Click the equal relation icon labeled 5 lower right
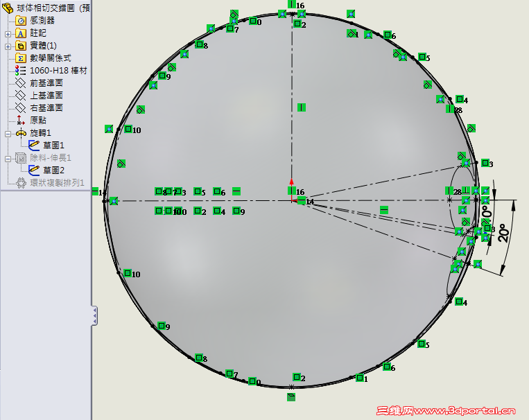Viewport: 529px width, 420px height. click(421, 344)
